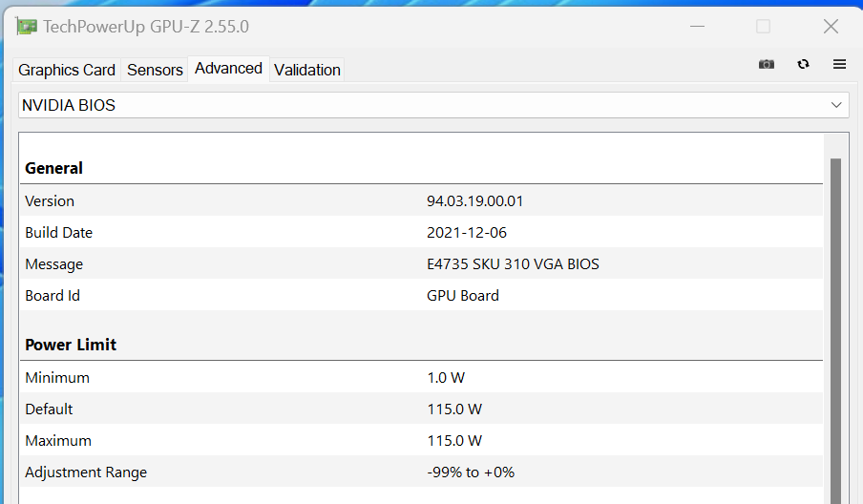Open the hamburger menu icon

840,64
